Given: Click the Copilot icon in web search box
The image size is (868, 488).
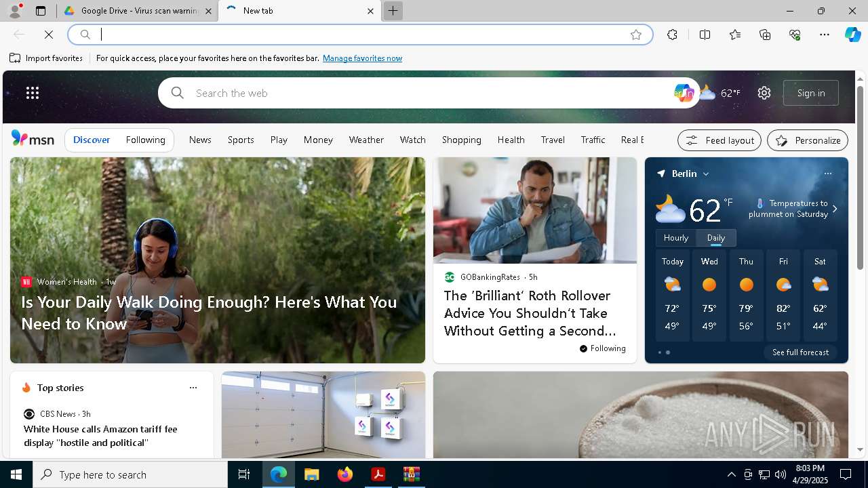Looking at the screenshot, I should click(684, 93).
